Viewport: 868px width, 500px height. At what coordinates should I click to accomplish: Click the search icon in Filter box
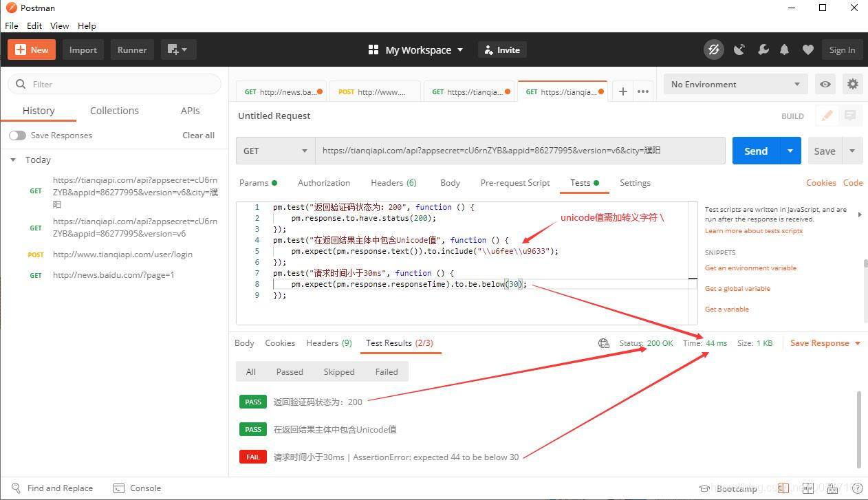coord(21,84)
